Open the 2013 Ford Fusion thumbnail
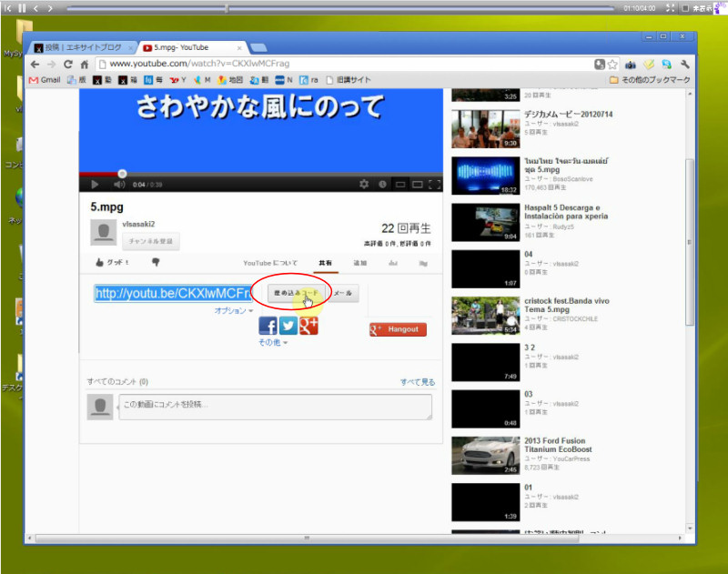 click(486, 456)
